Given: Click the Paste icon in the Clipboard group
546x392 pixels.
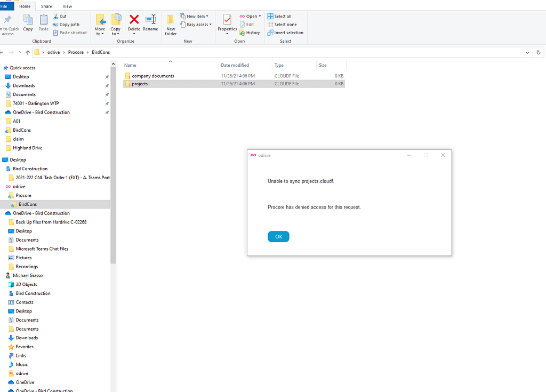Looking at the screenshot, I should click(x=43, y=24).
